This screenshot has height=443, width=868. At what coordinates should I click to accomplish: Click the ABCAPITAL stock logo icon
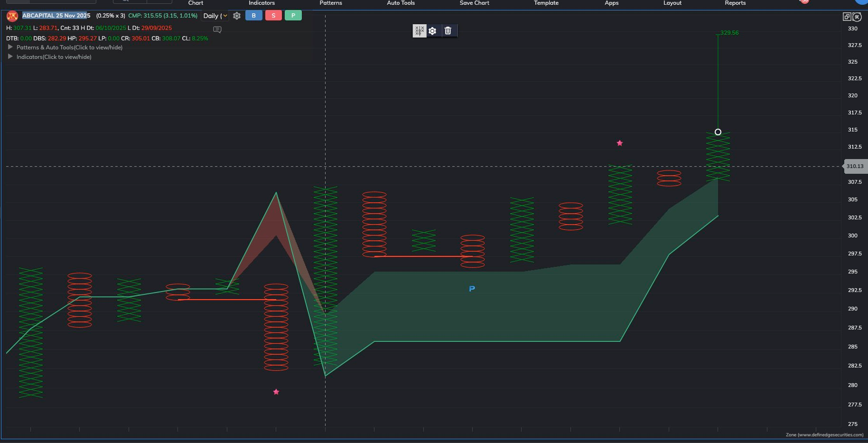(12, 16)
